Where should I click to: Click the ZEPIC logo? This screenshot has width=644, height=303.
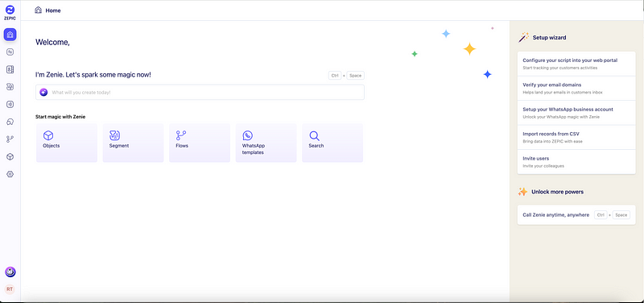pos(10,12)
